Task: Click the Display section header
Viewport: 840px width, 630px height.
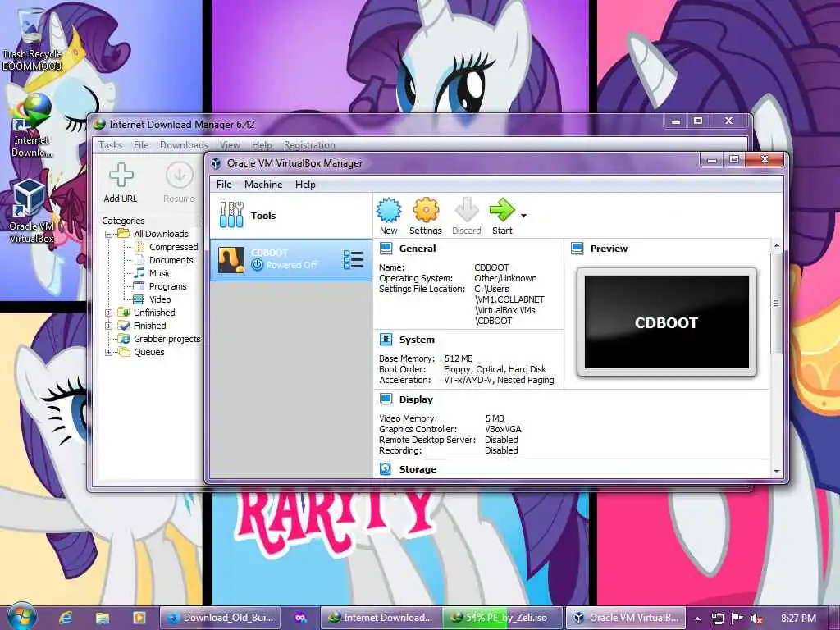Action: (416, 399)
